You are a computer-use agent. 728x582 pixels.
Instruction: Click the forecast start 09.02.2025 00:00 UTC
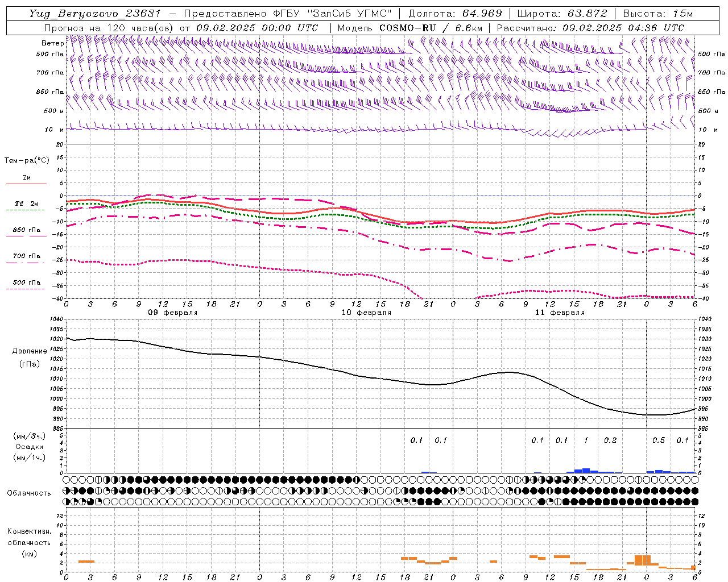coord(257,28)
